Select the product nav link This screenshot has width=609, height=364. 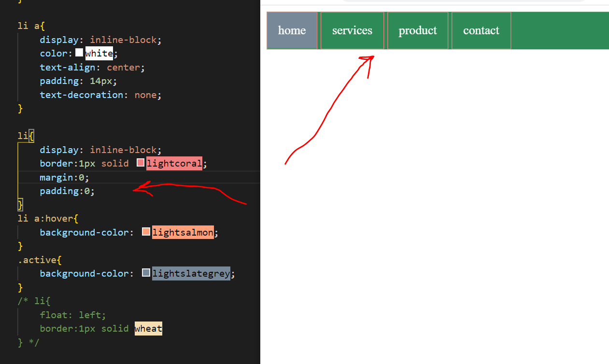click(417, 30)
